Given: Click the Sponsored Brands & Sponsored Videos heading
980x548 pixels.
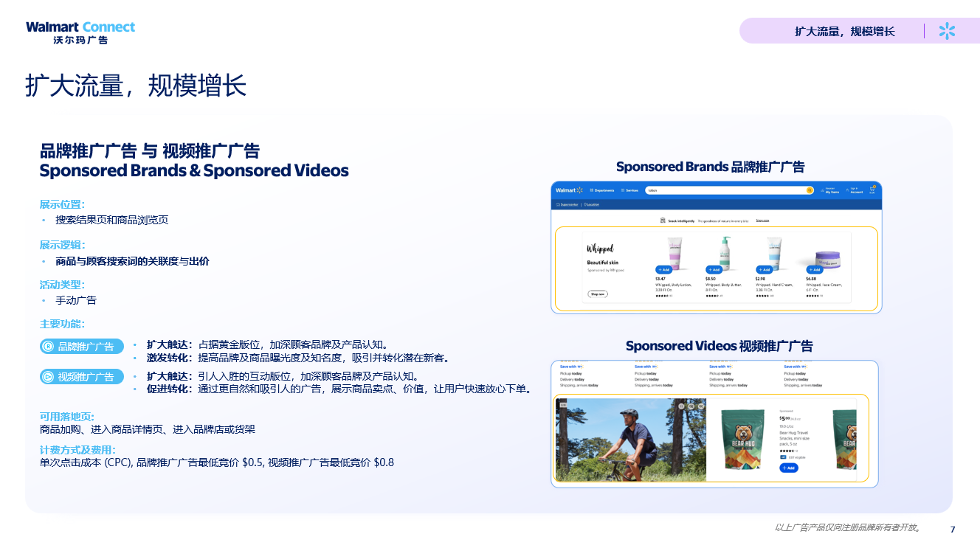Looking at the screenshot, I should click(x=194, y=170).
